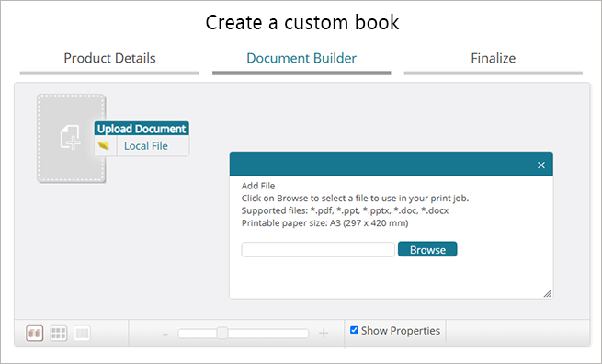This screenshot has width=602, height=364.
Task: Click the add document page icon
Action: [x=70, y=137]
